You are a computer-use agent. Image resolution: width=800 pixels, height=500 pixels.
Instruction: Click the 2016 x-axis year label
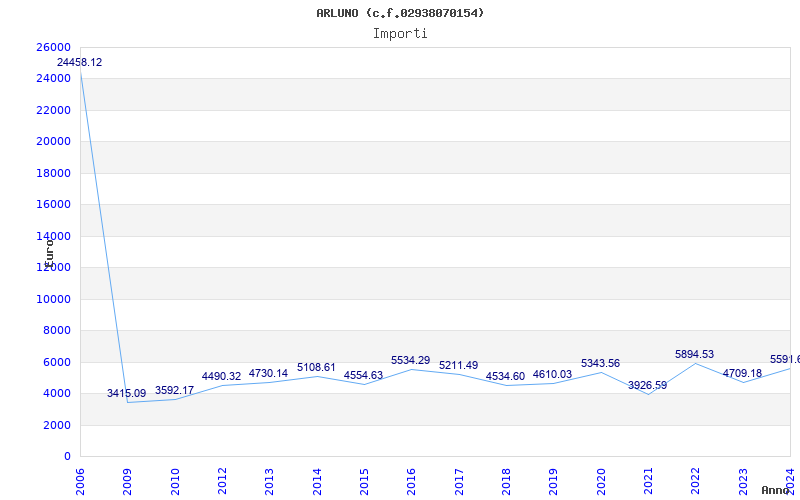pyautogui.click(x=411, y=482)
